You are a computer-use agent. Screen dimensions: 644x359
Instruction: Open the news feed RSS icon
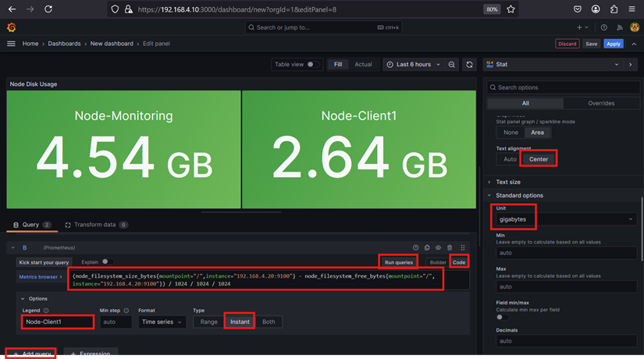coord(619,27)
